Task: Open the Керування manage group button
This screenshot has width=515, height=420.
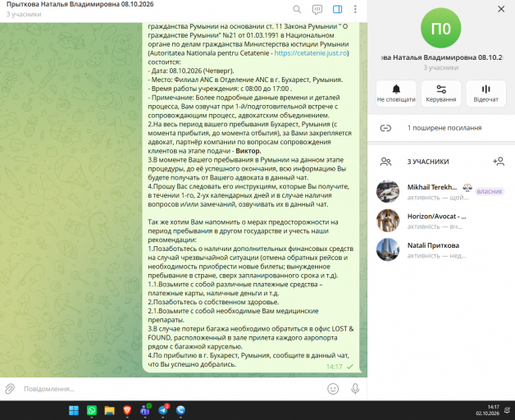Action: click(x=440, y=94)
